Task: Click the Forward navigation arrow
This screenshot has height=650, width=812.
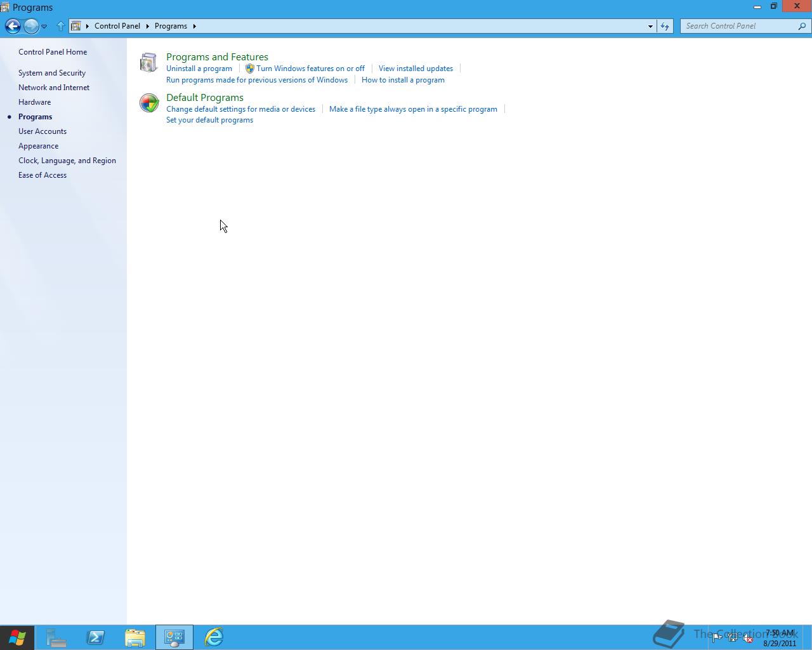Action: coord(30,26)
